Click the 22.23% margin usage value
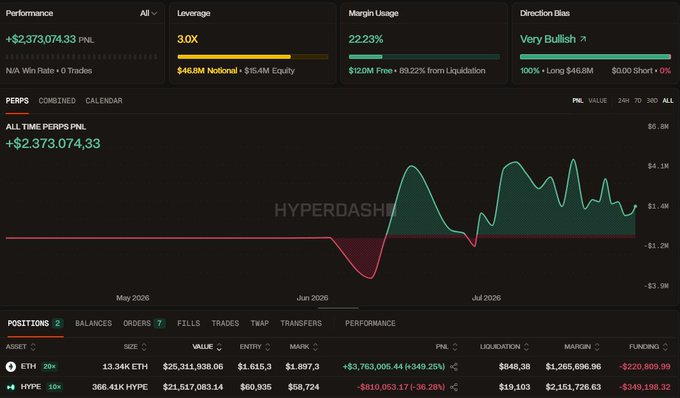This screenshot has height=398, width=680. pyautogui.click(x=366, y=39)
